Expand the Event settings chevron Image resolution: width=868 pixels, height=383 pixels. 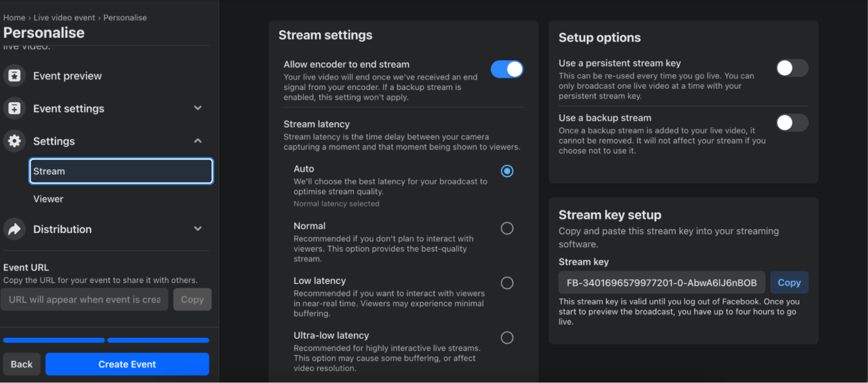198,108
